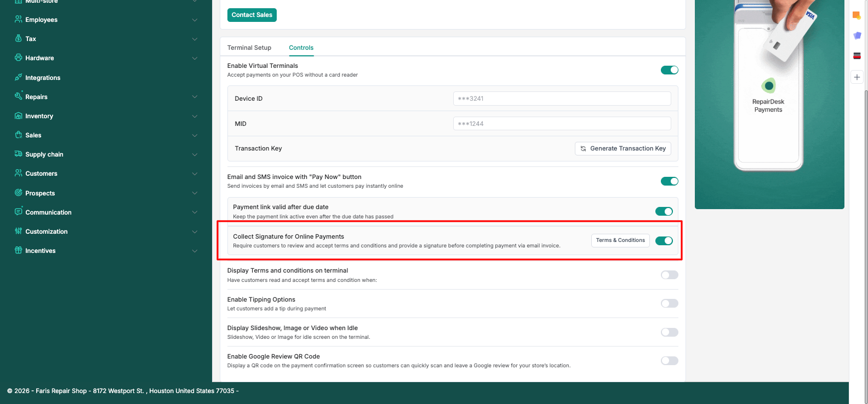
Task: Click the Contact Sales button
Action: [252, 15]
